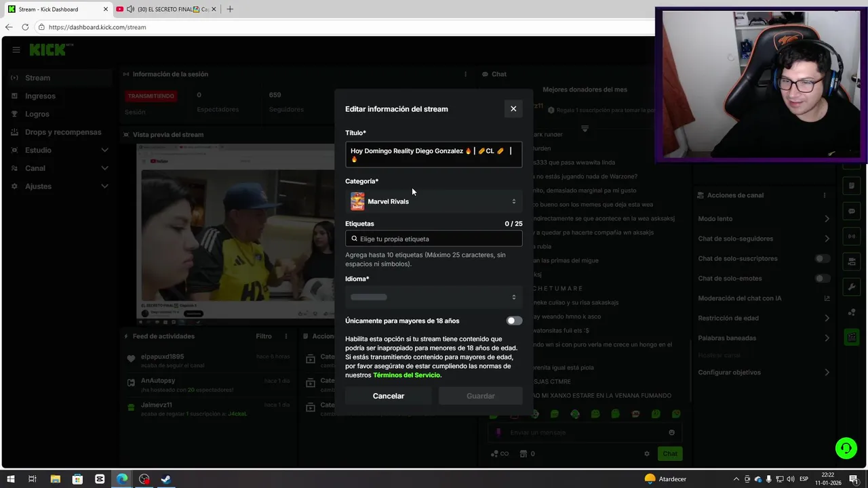Click Jaimevz11 in activity feed

pos(157,405)
